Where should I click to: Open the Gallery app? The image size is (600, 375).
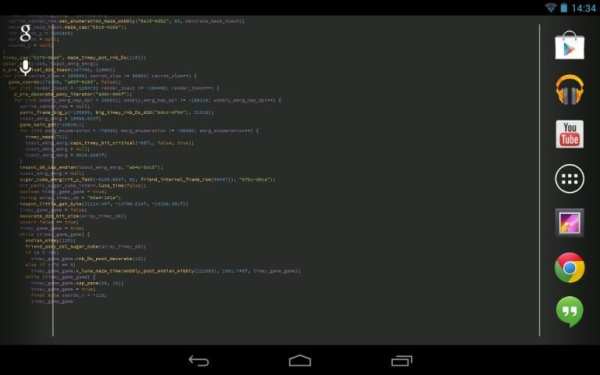[x=569, y=223]
